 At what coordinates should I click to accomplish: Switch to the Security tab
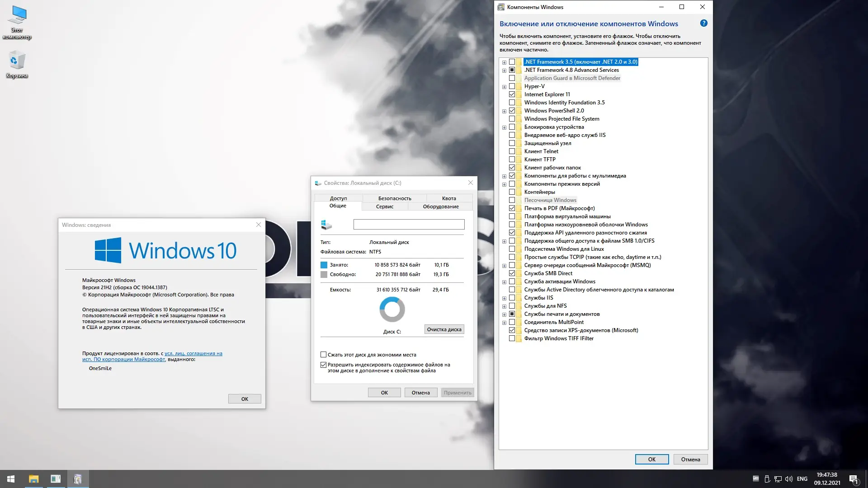(394, 198)
